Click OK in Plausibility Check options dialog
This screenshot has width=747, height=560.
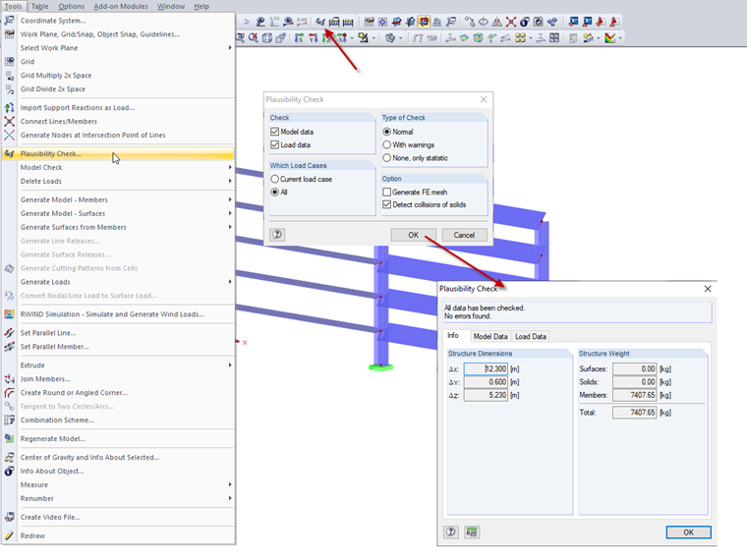click(x=413, y=235)
